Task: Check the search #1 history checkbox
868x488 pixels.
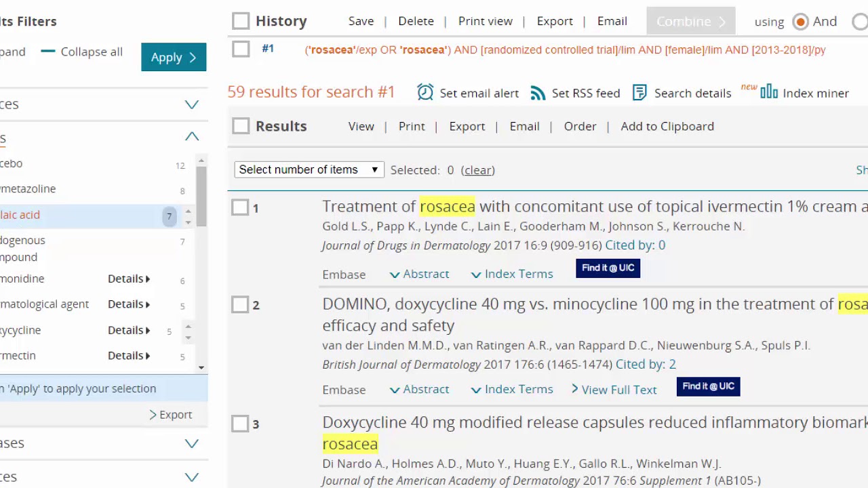Action: [241, 49]
